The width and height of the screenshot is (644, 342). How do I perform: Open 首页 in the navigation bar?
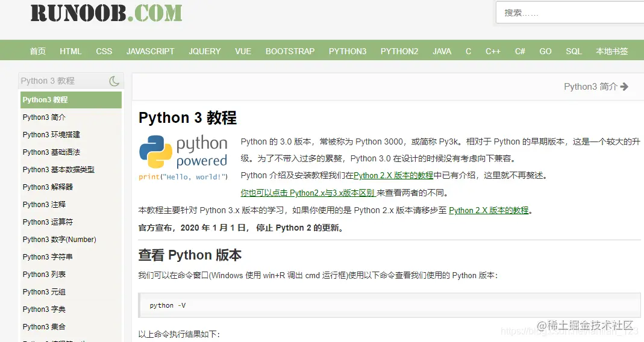(x=38, y=51)
